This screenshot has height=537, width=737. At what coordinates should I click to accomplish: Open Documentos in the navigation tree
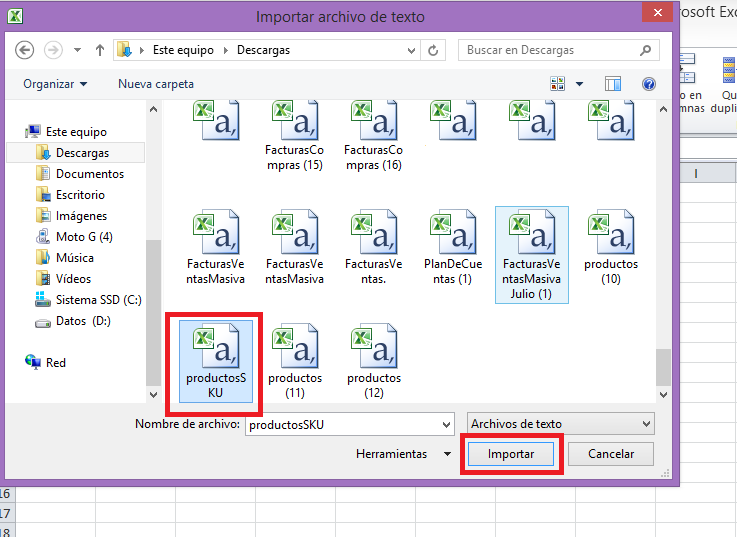(x=89, y=174)
